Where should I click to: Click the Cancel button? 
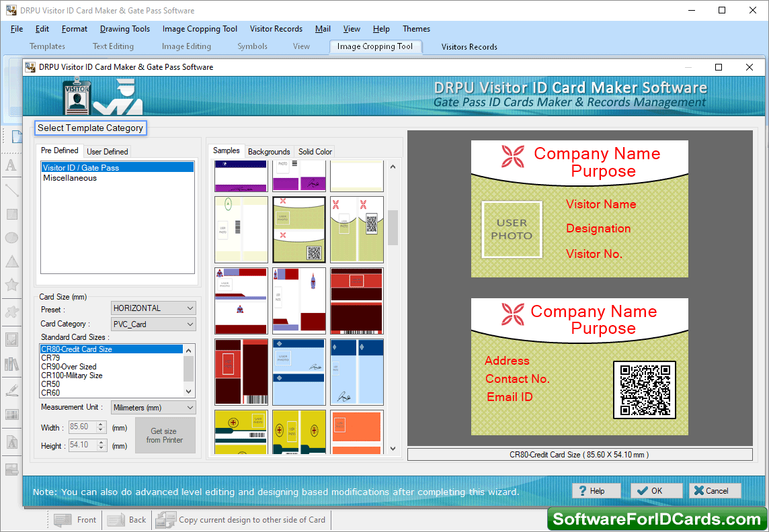[715, 491]
